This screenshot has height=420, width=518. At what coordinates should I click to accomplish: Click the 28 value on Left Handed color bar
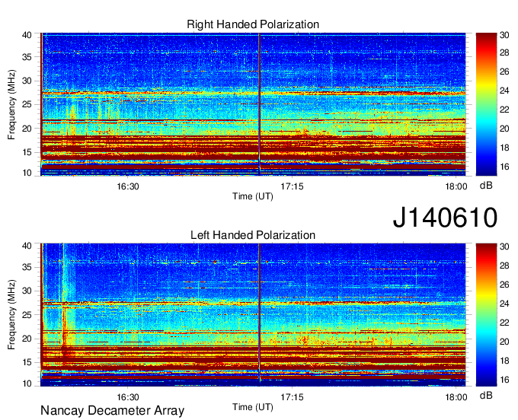tap(504, 266)
